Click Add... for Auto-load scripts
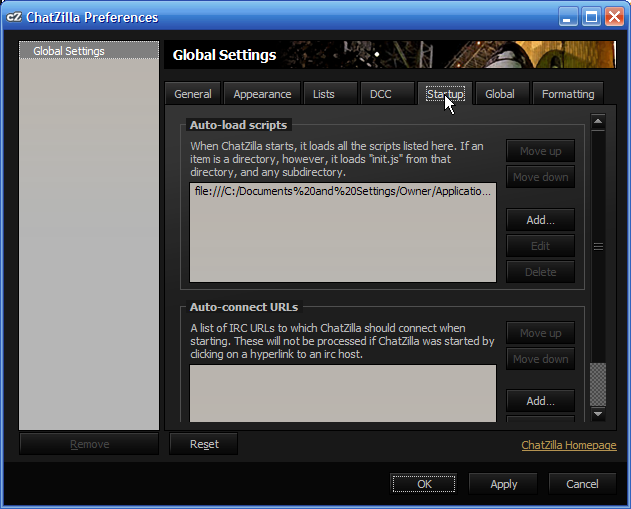The width and height of the screenshot is (631, 509). (x=540, y=220)
